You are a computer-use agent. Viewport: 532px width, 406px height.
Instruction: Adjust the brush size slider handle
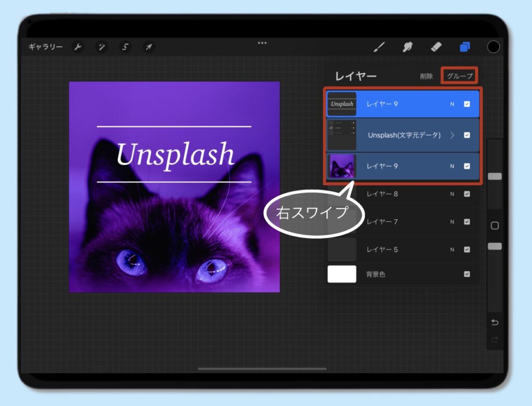coord(495,177)
